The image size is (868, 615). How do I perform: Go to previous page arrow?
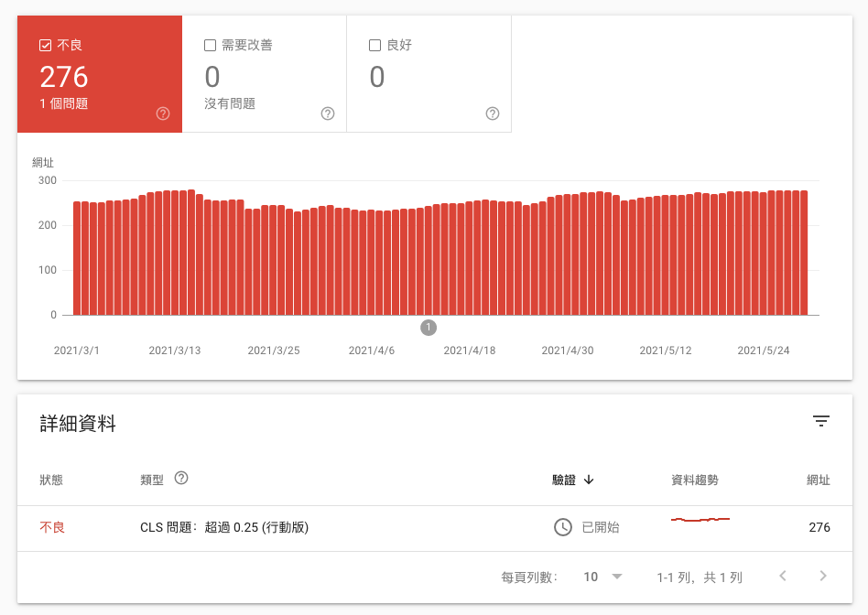[783, 577]
